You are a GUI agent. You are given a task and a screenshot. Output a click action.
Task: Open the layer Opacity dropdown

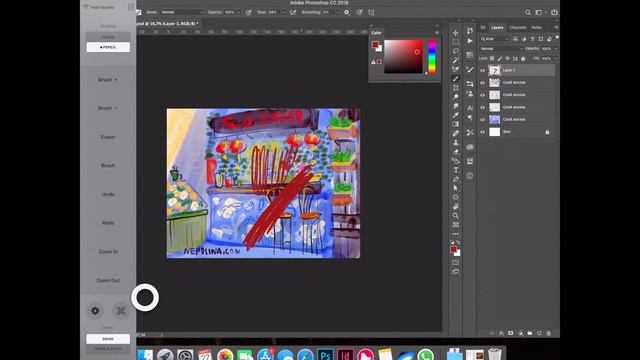pyautogui.click(x=556, y=49)
